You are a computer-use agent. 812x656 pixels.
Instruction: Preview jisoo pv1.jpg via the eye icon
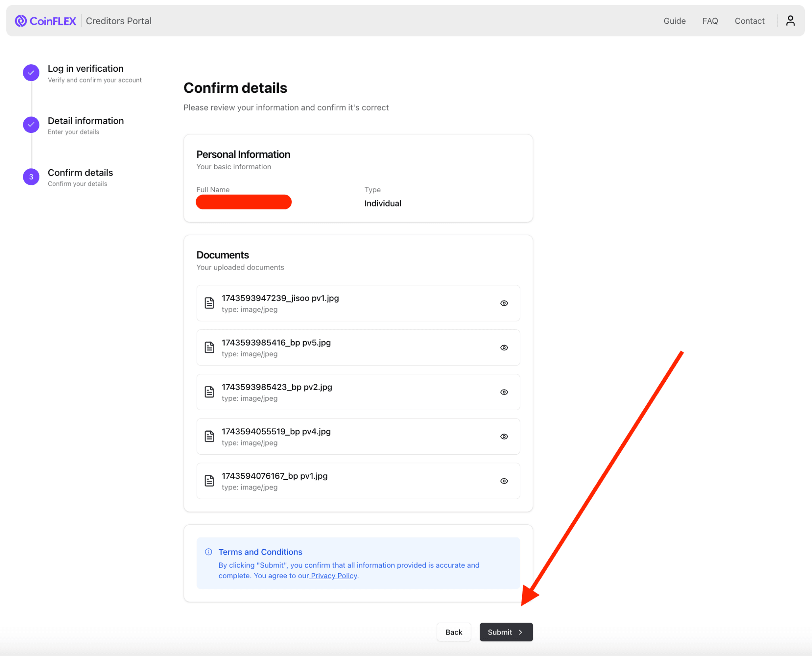(x=504, y=303)
